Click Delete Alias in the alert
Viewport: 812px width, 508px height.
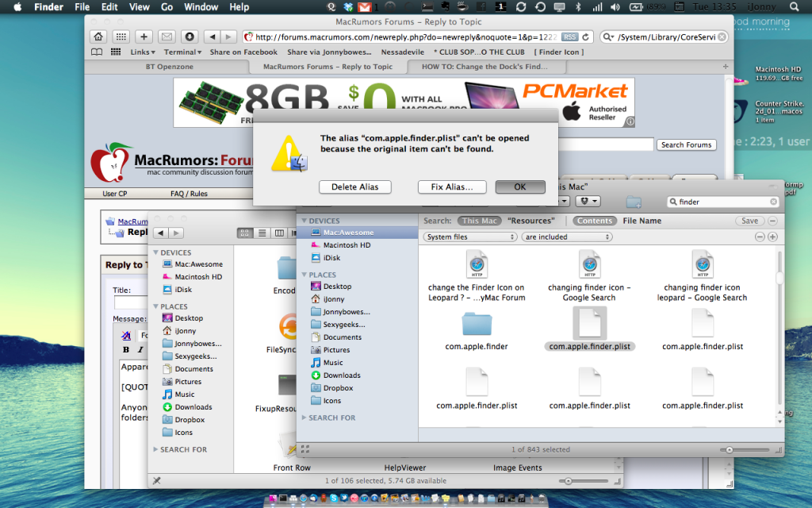[354, 187]
